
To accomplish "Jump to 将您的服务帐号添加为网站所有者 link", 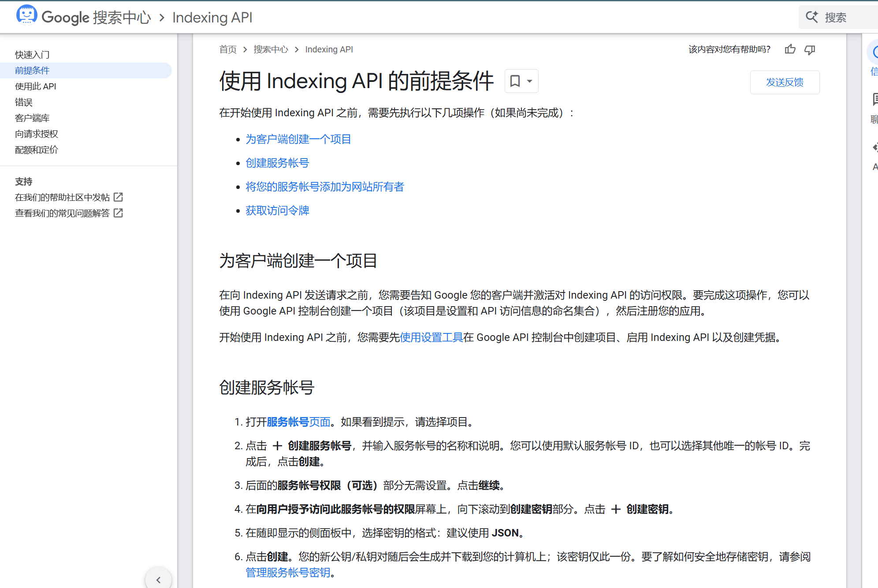I will [x=325, y=187].
